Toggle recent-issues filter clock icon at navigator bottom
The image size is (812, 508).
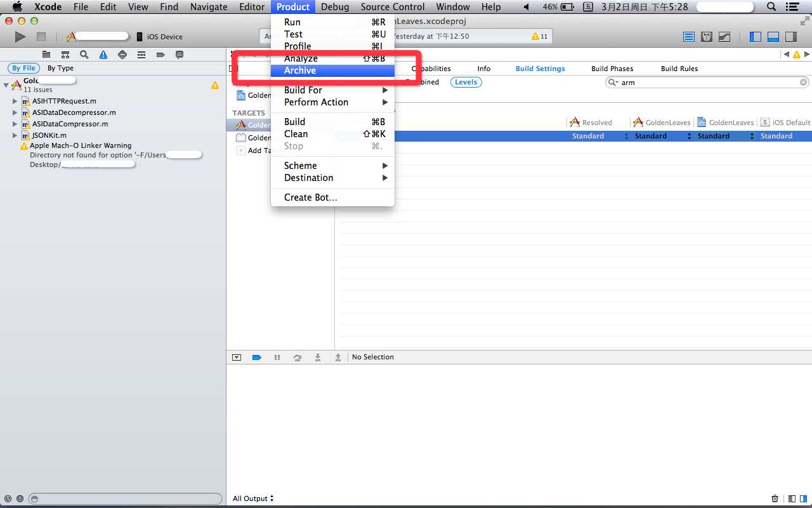(8, 499)
